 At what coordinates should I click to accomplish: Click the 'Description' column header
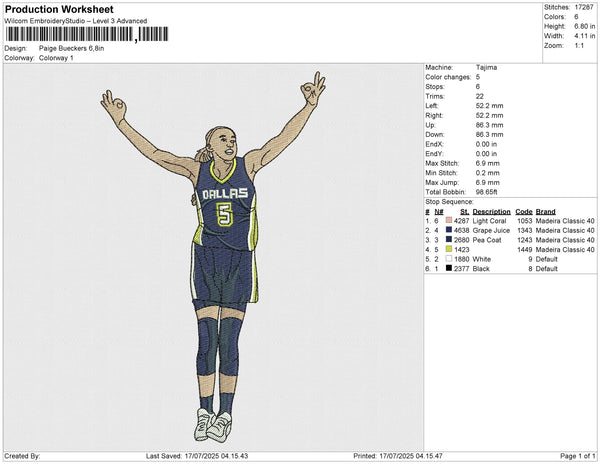click(x=491, y=212)
